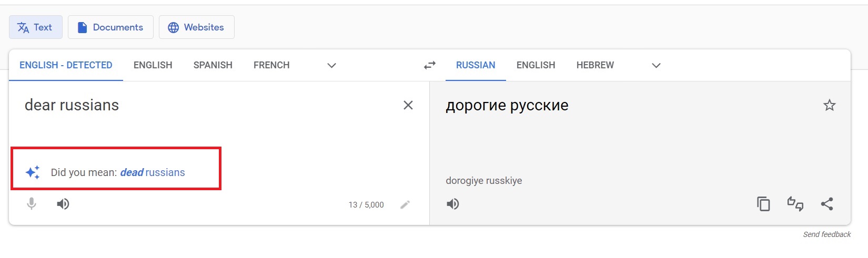Clear the source text with X
The image size is (868, 258).
[408, 105]
